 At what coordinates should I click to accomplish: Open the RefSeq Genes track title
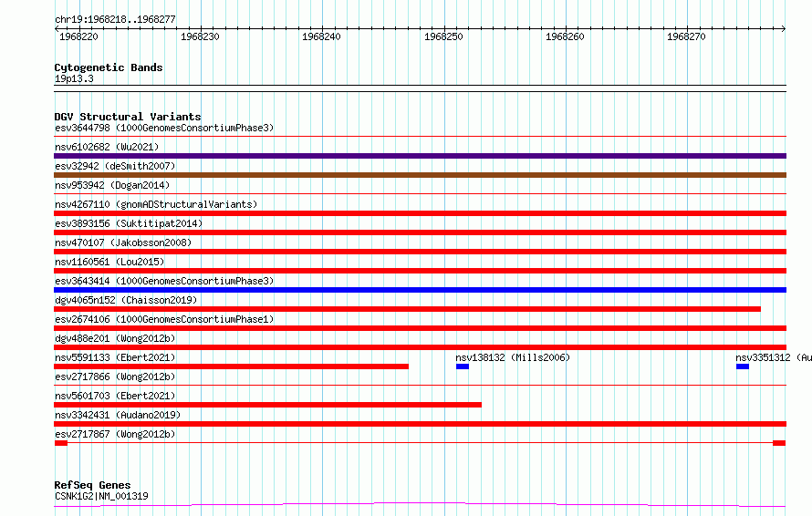click(92, 485)
